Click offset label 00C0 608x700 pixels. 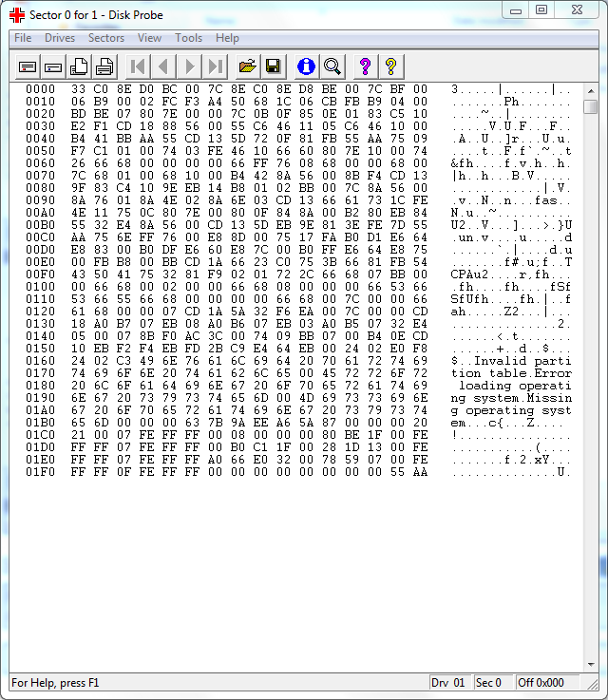(40, 237)
